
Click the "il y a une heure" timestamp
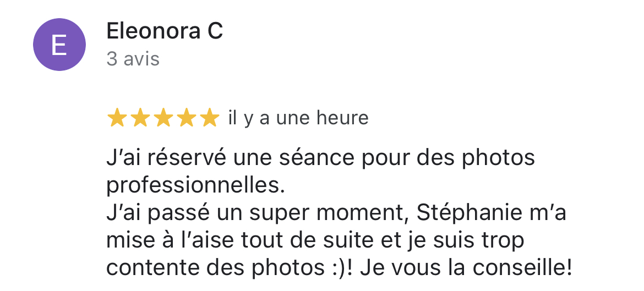[298, 118]
